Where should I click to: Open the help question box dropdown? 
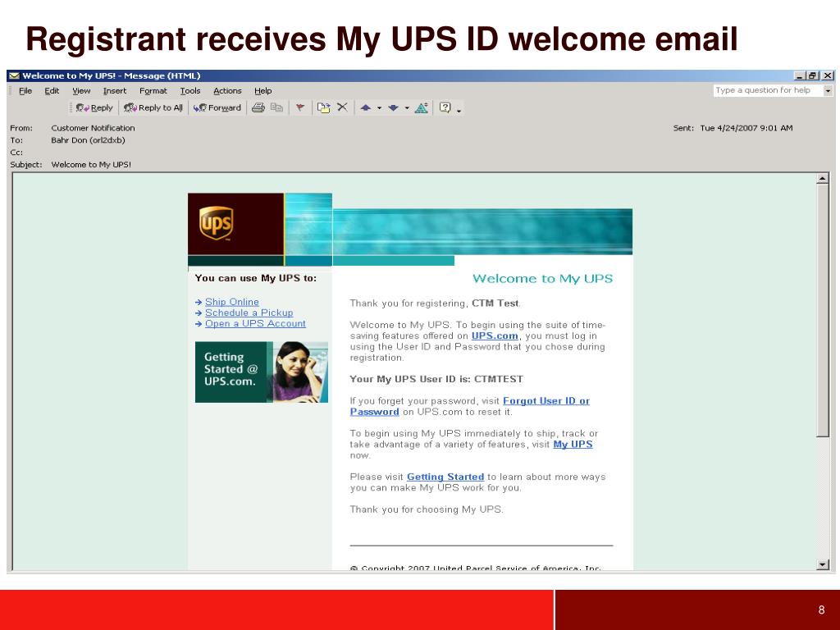coord(828,91)
